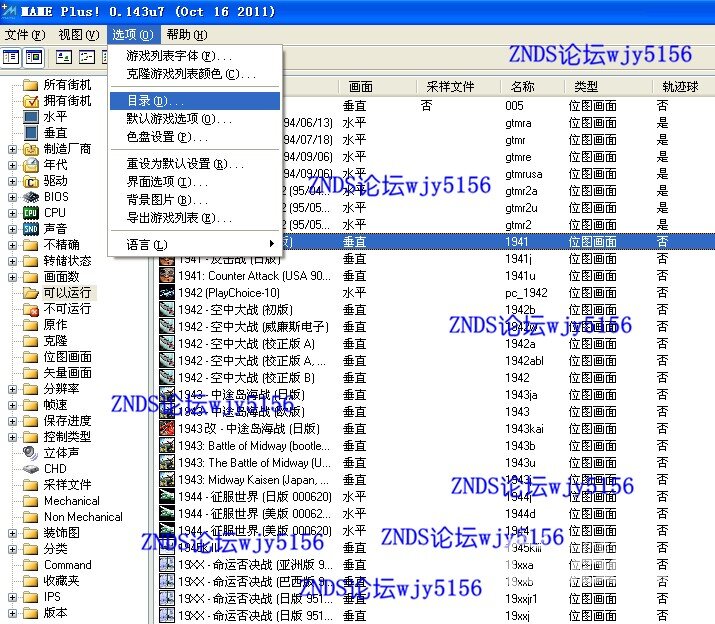Open the 语言(L) submenu
Image resolution: width=715 pixels, height=624 pixels.
195,244
